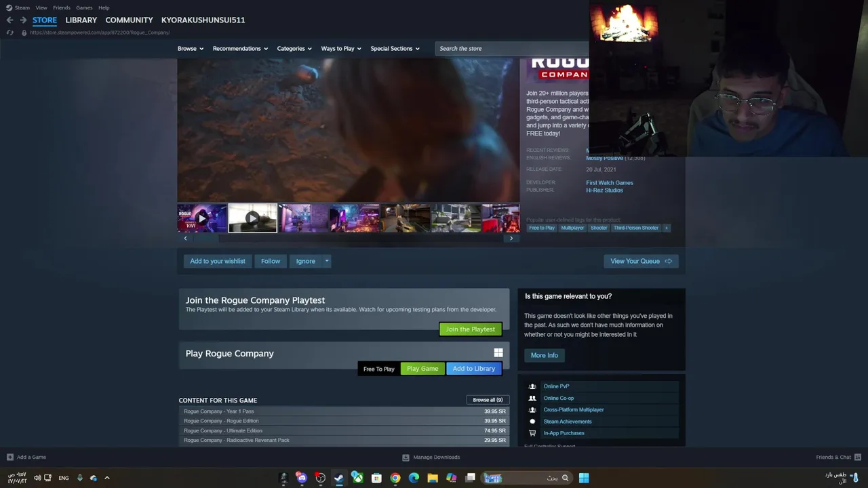Select the third screenshot thumbnail
The image size is (868, 488).
[303, 218]
